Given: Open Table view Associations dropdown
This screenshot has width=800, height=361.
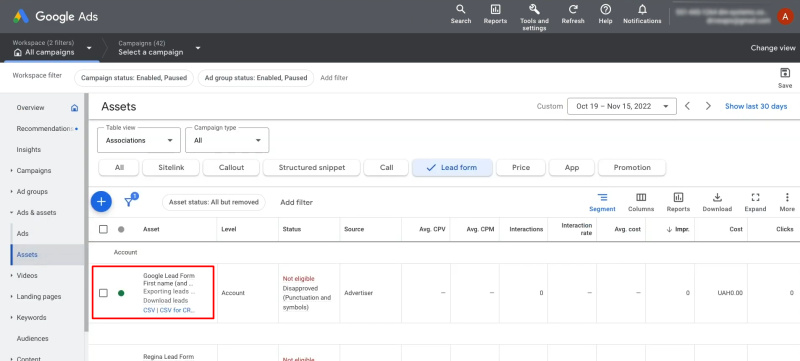Looking at the screenshot, I should (x=139, y=140).
